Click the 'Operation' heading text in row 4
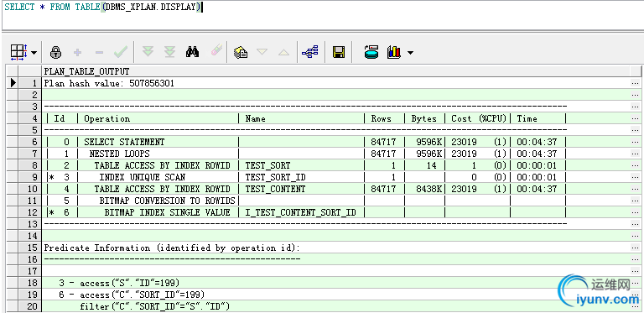 106,118
